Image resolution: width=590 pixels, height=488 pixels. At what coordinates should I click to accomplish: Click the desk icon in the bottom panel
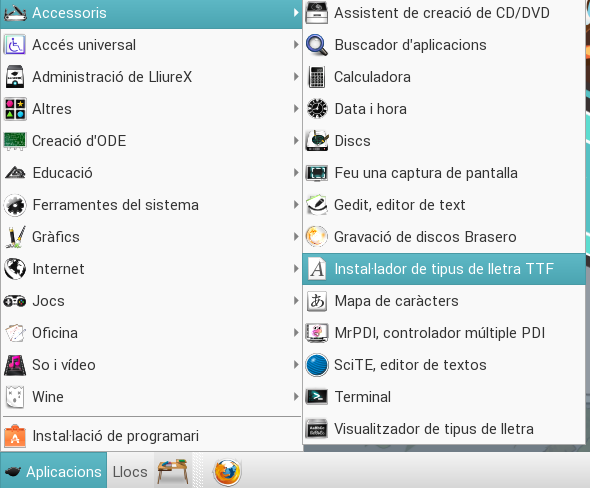[x=173, y=471]
